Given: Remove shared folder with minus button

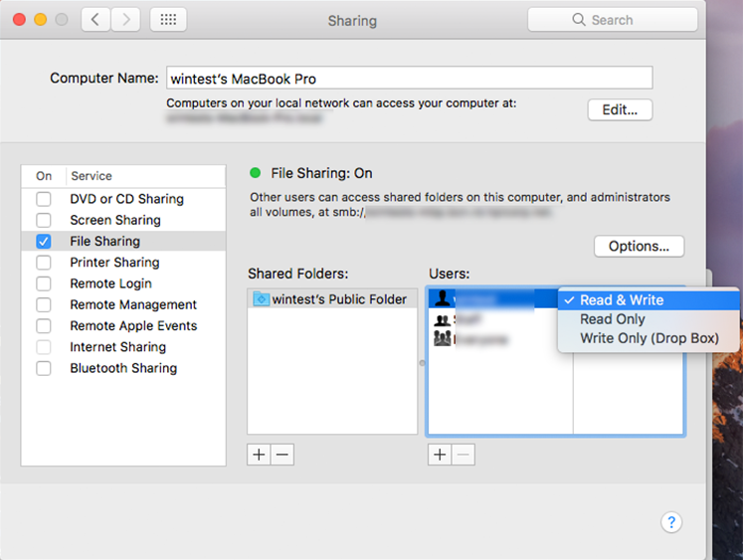Looking at the screenshot, I should [x=282, y=455].
